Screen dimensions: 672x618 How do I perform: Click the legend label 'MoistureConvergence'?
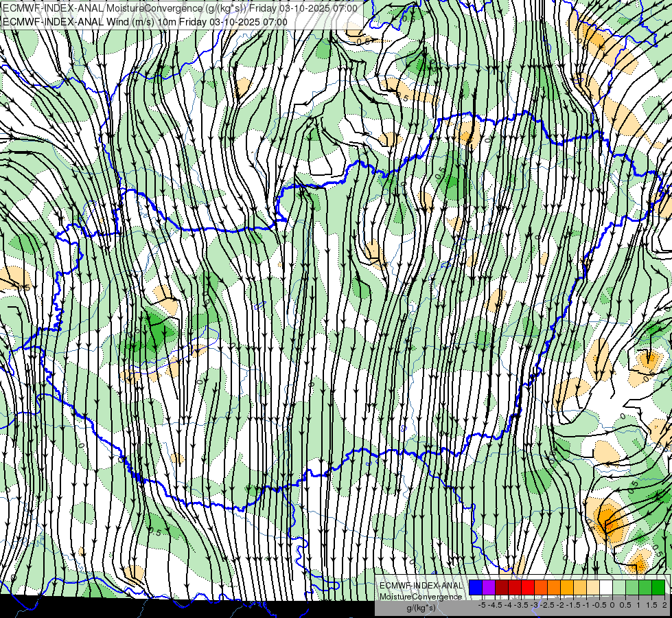pos(421,597)
